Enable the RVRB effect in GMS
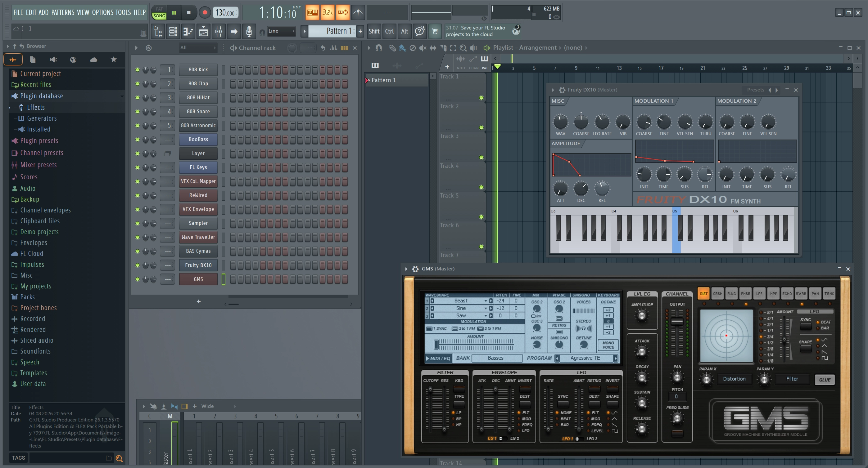Screen dimensions: 868x468 tap(801, 294)
